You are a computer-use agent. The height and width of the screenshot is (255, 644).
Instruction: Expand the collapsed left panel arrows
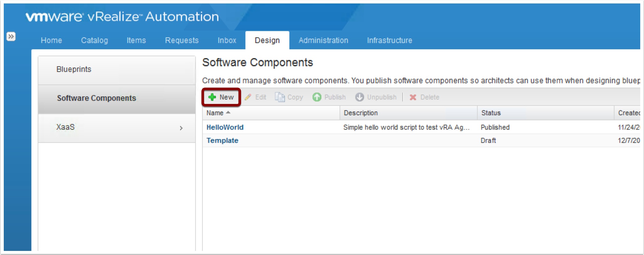coord(11,36)
